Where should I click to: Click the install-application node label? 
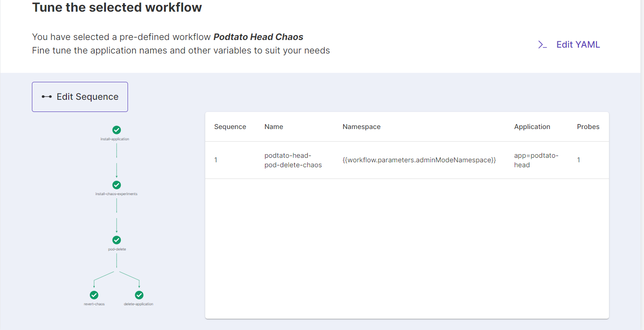115,139
